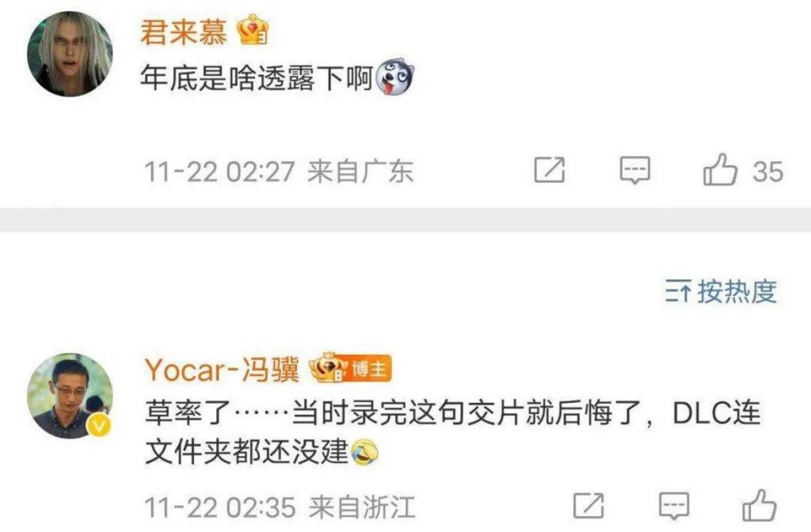The height and width of the screenshot is (532, 811).
Task: Tap the Yocar-冯骥 username
Action: point(222,370)
